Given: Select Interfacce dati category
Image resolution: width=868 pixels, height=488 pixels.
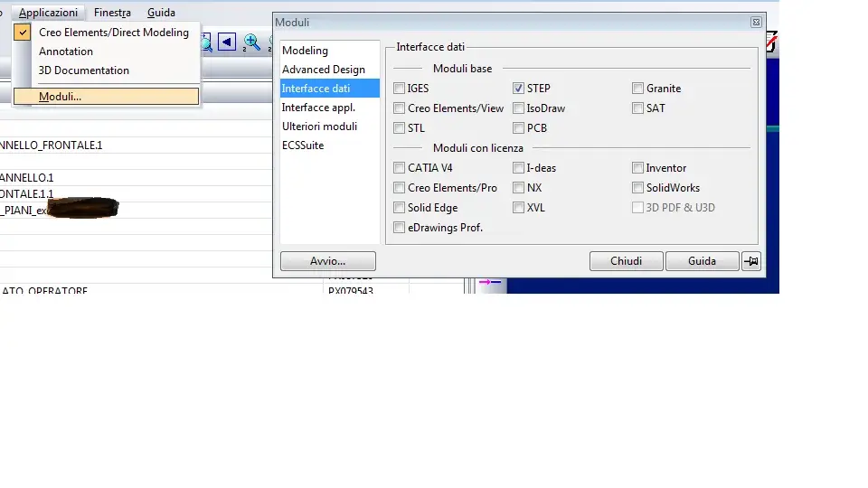Looking at the screenshot, I should (x=330, y=88).
